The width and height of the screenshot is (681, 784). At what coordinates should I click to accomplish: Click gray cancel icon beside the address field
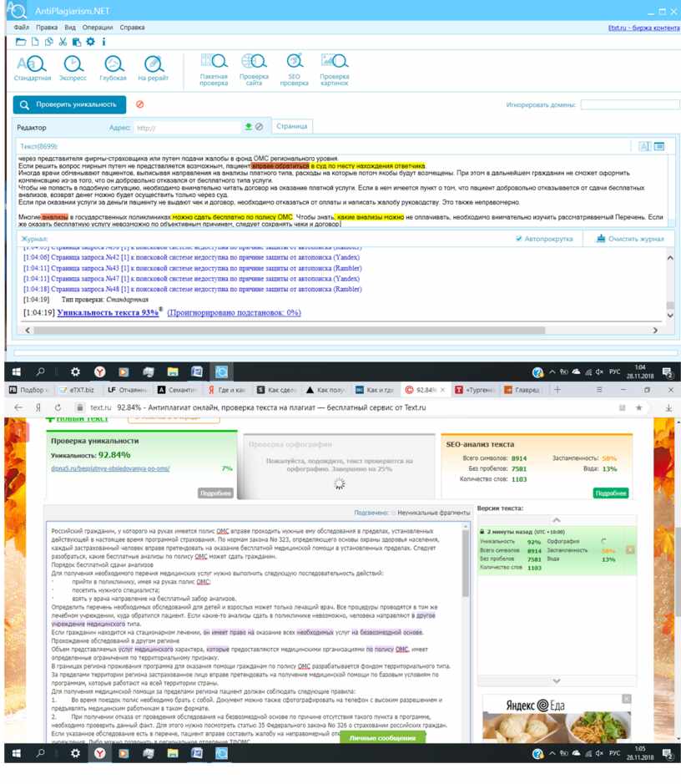pyautogui.click(x=259, y=127)
